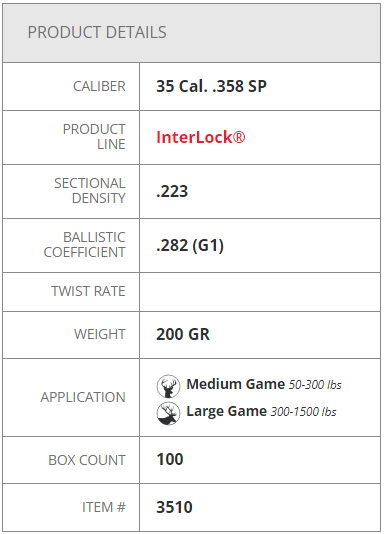Viewport: 384px width, 534px height.
Task: Click the SECTIONAL DENSITY label
Action: click(90, 191)
